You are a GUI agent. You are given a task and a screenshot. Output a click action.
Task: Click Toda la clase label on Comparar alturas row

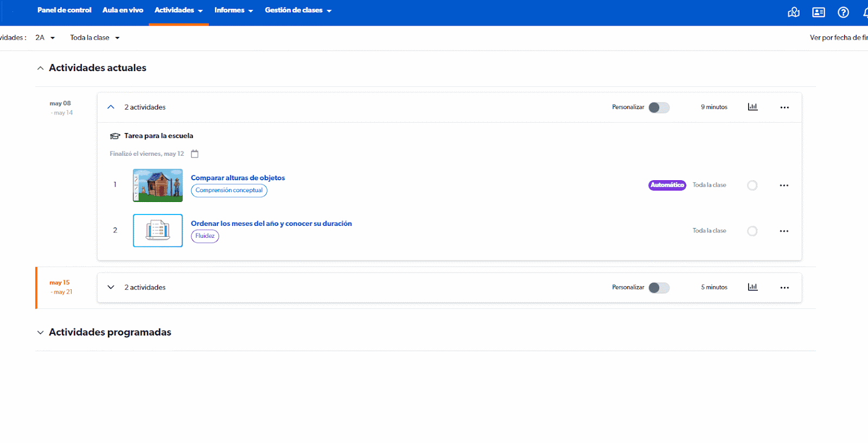pyautogui.click(x=709, y=185)
